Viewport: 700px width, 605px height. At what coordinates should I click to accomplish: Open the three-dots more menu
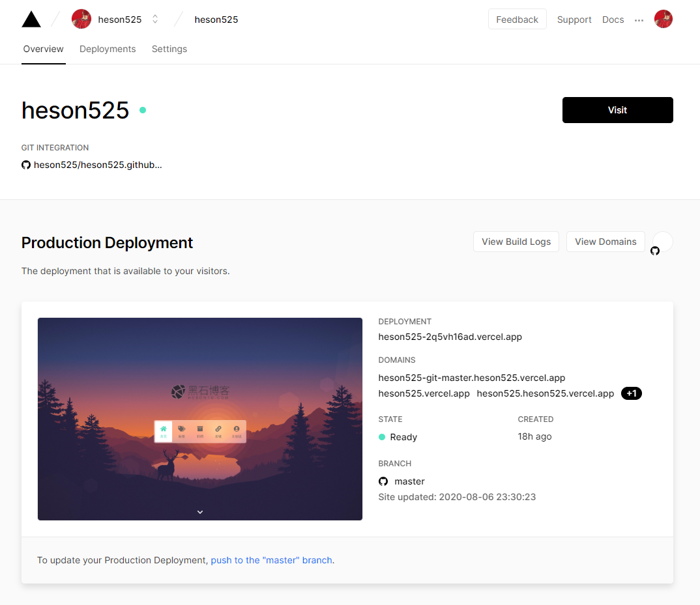point(639,20)
